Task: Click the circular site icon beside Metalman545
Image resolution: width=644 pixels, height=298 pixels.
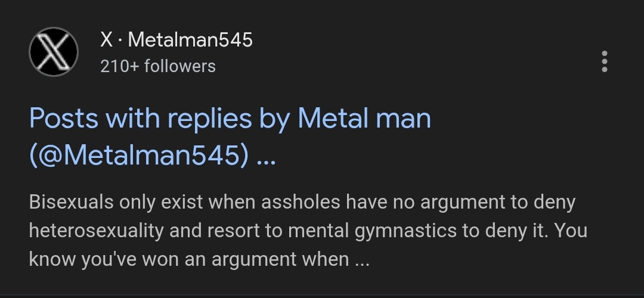Action: 54,52
